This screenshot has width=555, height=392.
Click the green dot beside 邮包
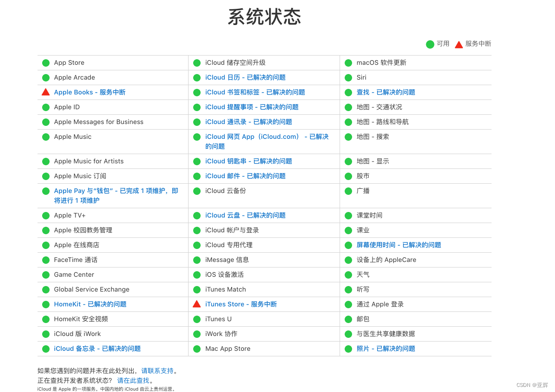pyautogui.click(x=349, y=319)
